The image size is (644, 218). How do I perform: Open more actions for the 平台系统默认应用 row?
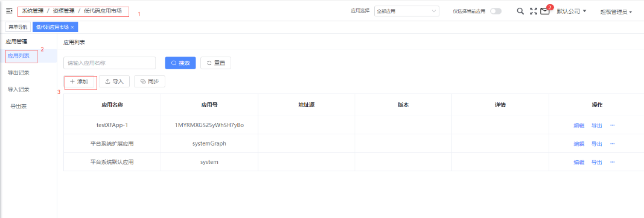pyautogui.click(x=613, y=162)
